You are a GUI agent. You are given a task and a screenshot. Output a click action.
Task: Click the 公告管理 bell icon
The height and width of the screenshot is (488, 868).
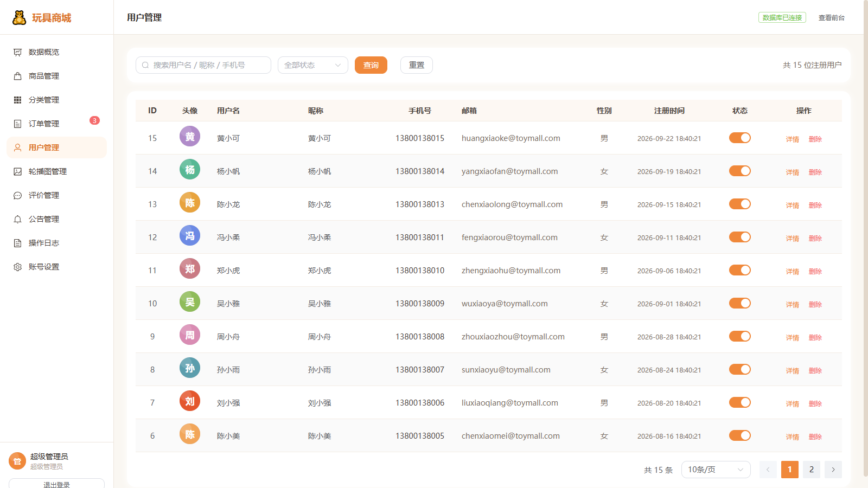click(17, 219)
